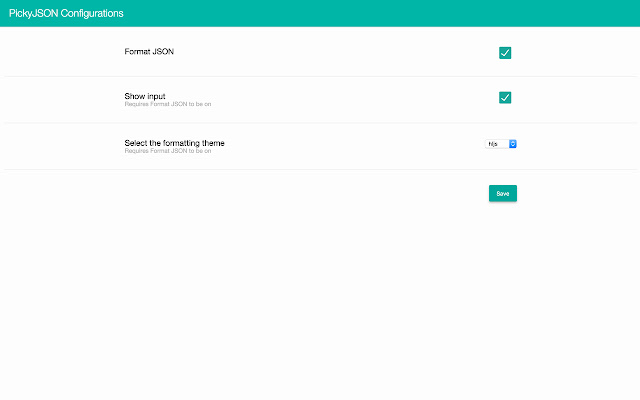Click the PickyJSON Configurations title
Image resolution: width=640 pixels, height=400 pixels.
[x=66, y=13]
